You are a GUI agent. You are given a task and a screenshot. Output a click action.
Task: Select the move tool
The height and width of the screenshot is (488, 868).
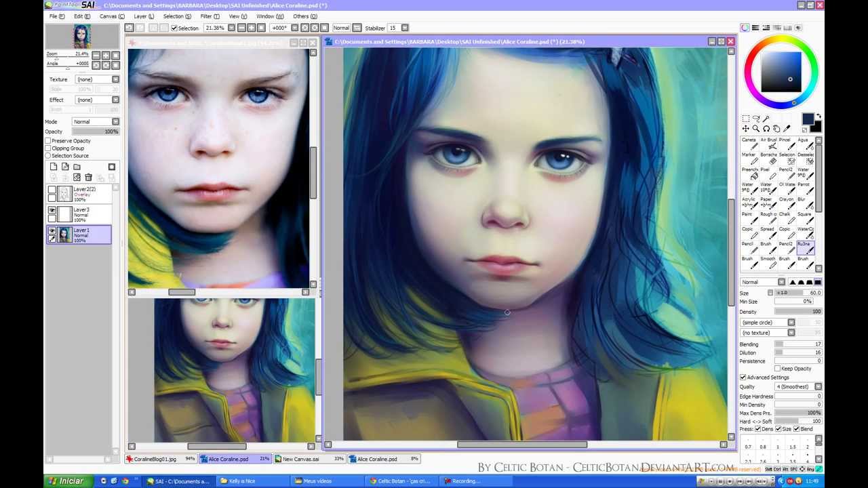[x=746, y=129]
